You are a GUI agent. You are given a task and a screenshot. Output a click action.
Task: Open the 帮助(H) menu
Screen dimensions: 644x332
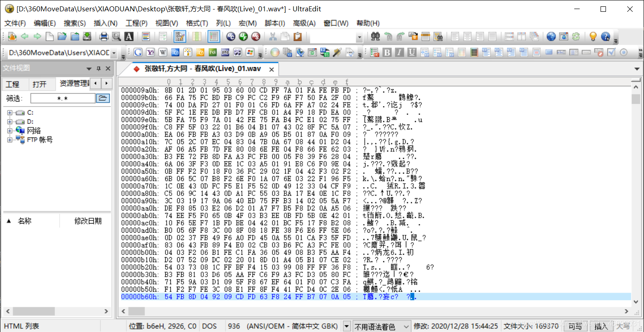(x=368, y=23)
